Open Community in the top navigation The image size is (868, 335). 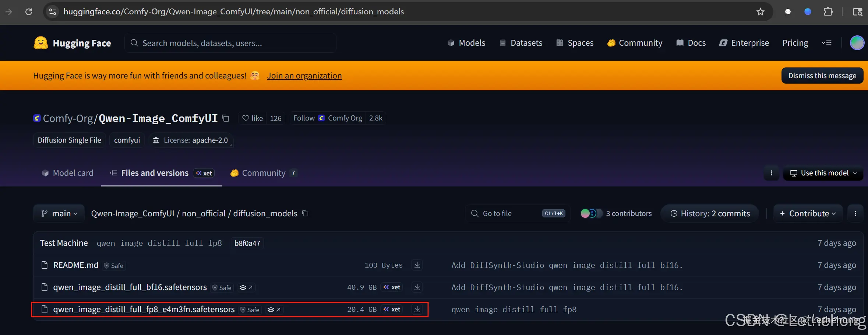coord(635,43)
